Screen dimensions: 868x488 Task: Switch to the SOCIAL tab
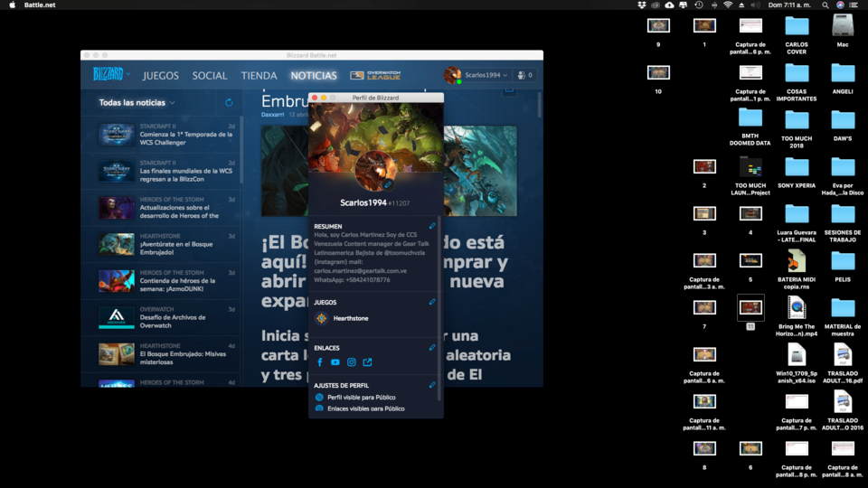click(210, 76)
